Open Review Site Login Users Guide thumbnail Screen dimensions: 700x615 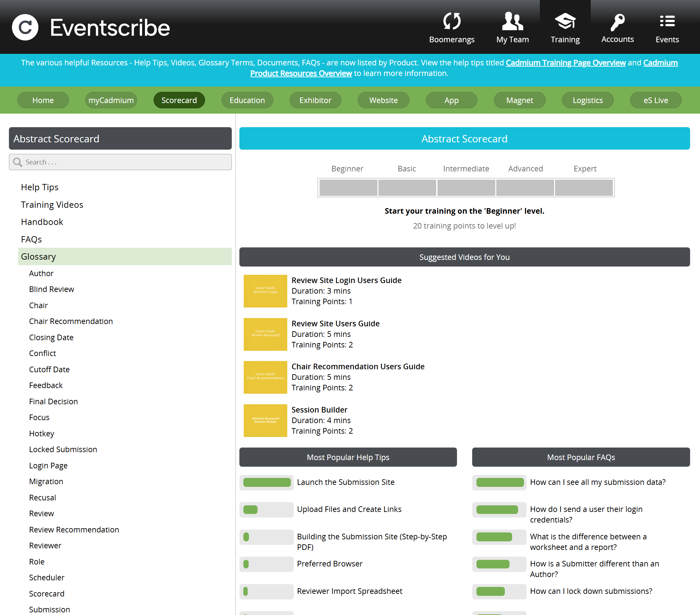point(265,291)
